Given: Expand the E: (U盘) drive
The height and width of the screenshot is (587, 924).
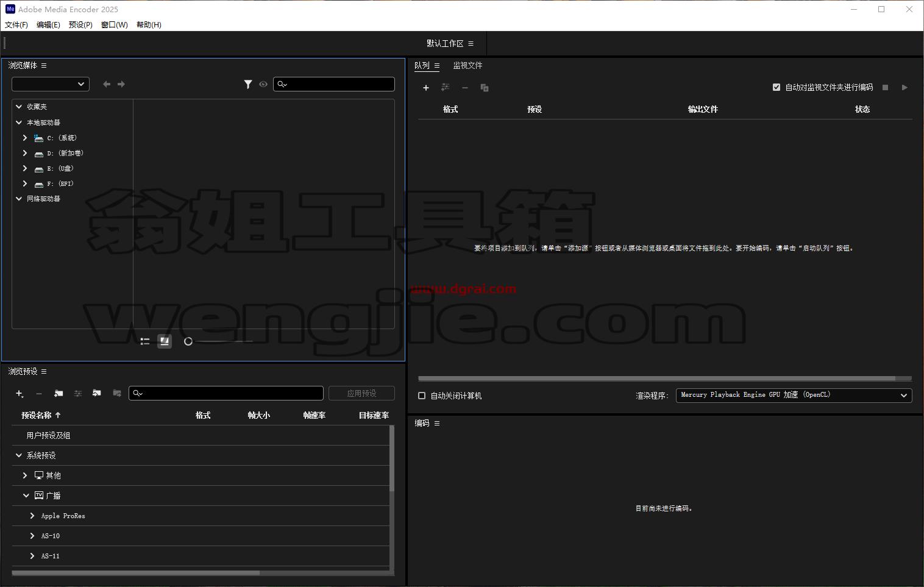Looking at the screenshot, I should tap(25, 168).
